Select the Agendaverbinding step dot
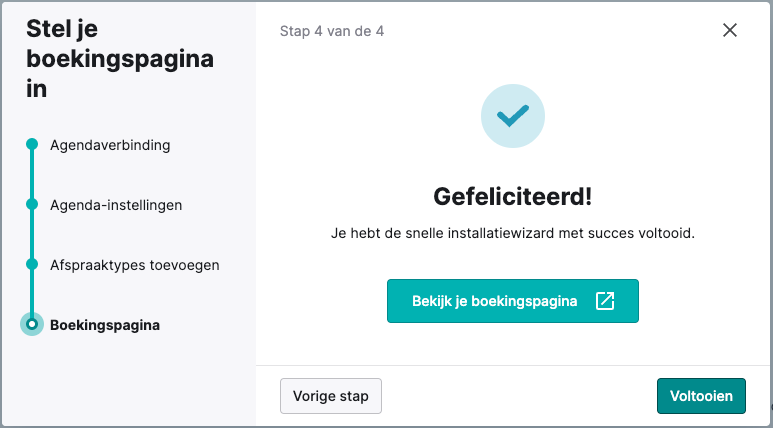Image resolution: width=773 pixels, height=428 pixels. [x=32, y=144]
